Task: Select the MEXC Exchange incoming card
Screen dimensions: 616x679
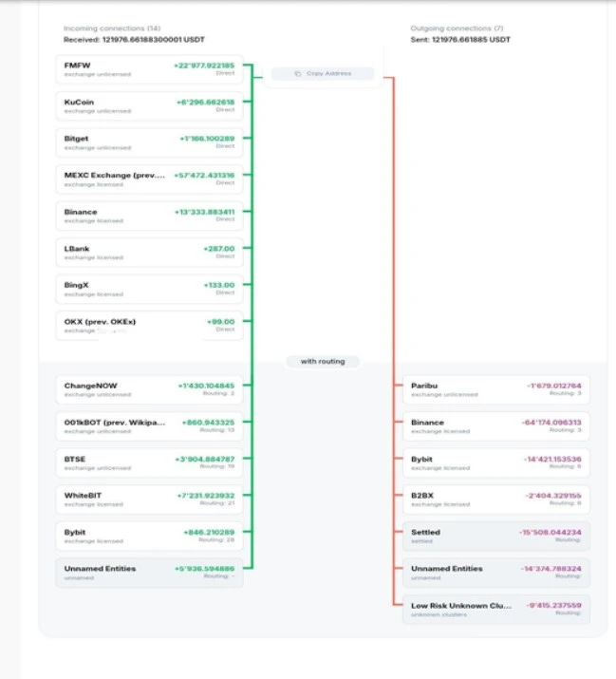Action: (149, 179)
